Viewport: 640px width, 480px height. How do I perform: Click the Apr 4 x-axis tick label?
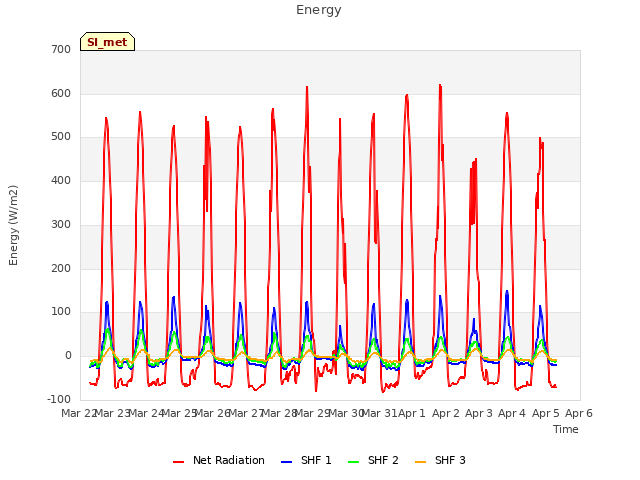pos(512,413)
